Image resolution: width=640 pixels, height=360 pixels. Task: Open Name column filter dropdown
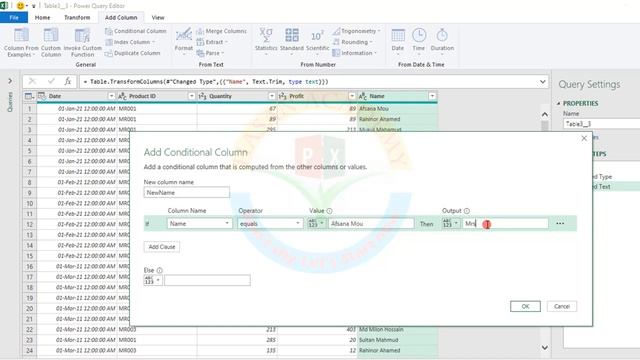click(x=432, y=96)
